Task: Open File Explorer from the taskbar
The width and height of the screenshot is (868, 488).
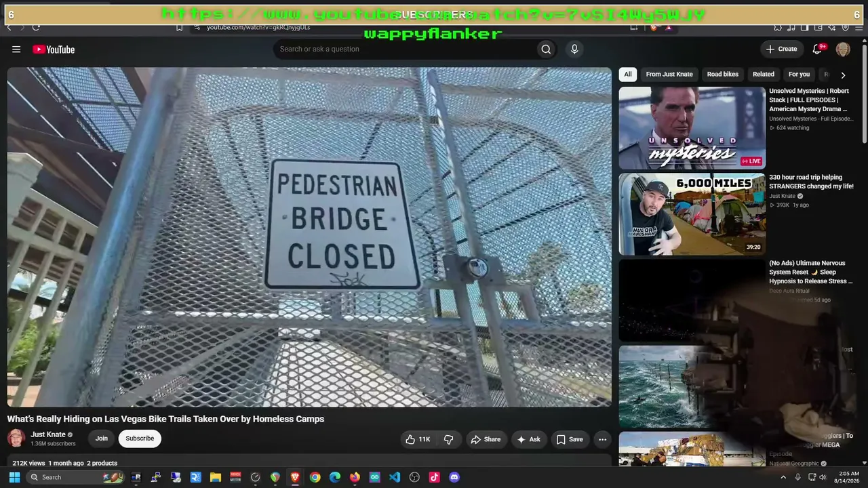Action: pyautogui.click(x=216, y=477)
